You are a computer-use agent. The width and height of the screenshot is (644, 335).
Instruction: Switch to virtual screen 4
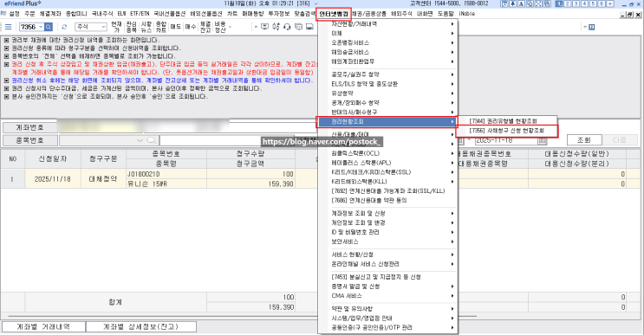click(585, 3)
